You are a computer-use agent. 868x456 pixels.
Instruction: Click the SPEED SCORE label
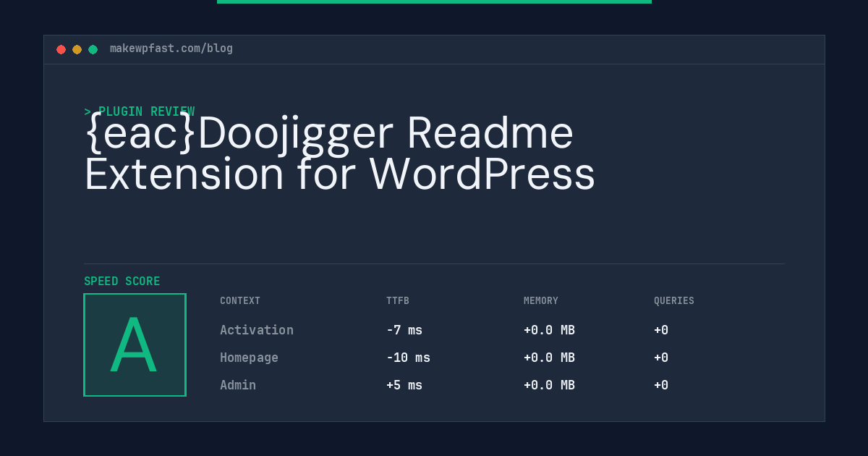(x=122, y=282)
